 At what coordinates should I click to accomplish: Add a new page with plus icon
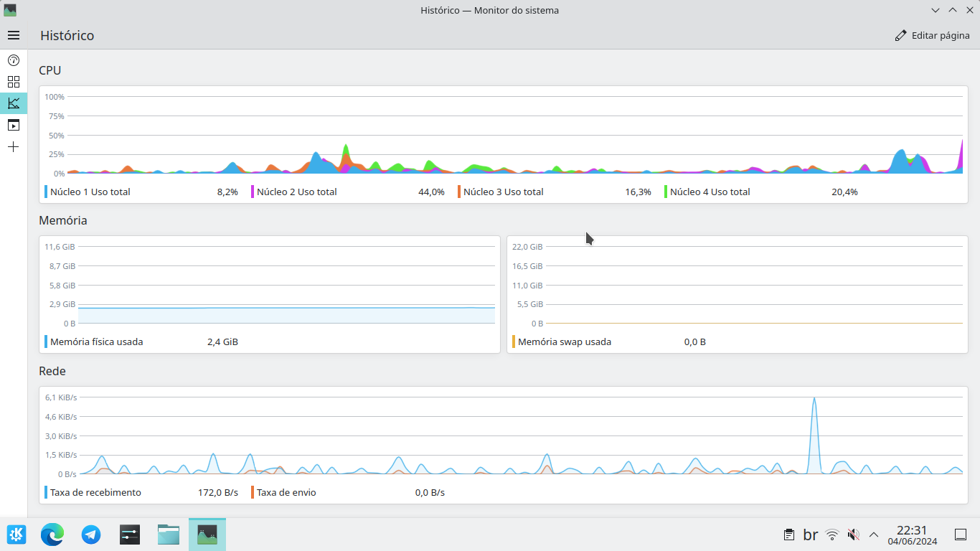click(14, 147)
